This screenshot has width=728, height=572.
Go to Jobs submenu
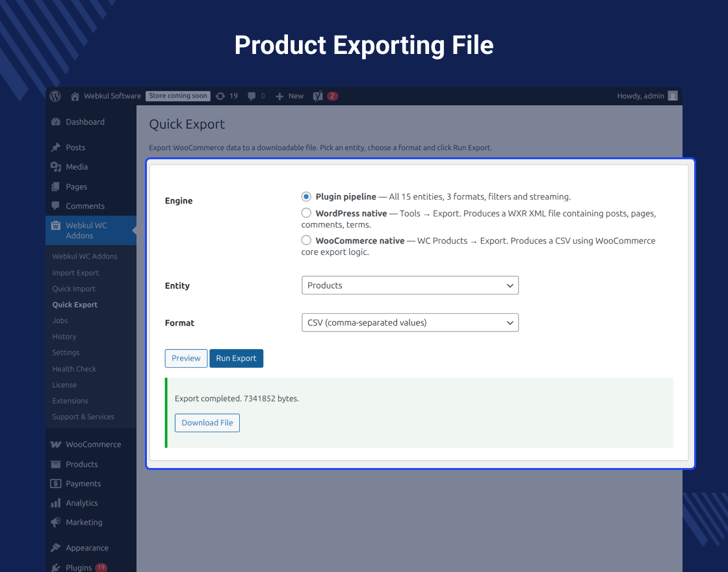(x=60, y=320)
